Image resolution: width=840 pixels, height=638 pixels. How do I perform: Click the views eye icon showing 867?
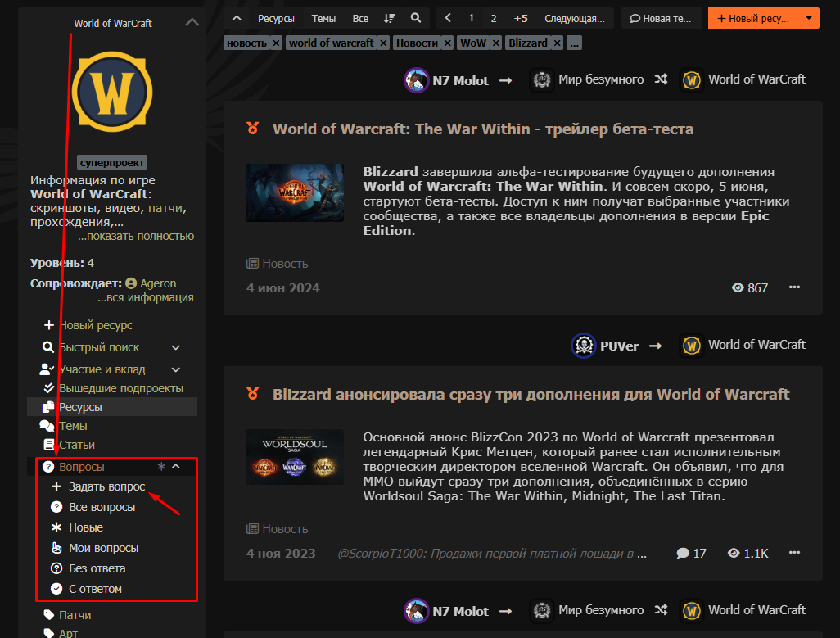point(737,287)
